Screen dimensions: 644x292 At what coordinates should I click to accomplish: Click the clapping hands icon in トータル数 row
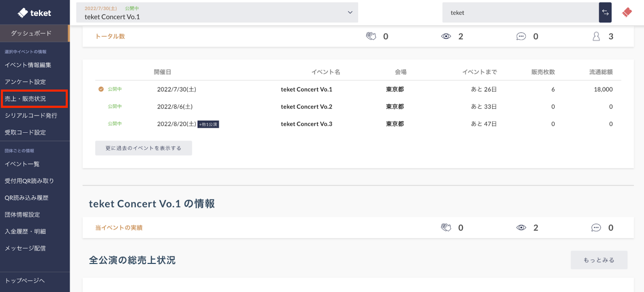pos(371,36)
